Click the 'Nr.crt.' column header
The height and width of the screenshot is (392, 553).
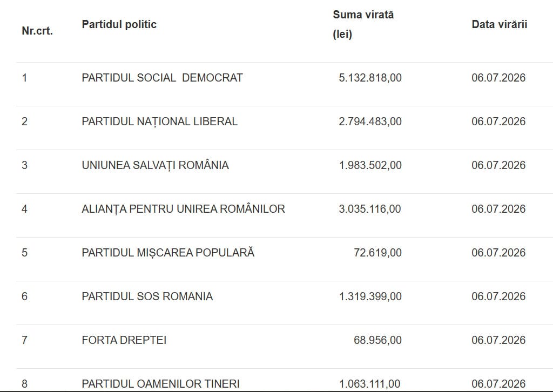click(37, 31)
